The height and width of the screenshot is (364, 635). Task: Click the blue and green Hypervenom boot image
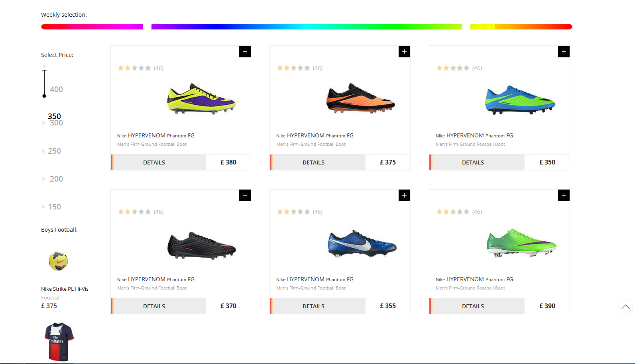pos(520,100)
